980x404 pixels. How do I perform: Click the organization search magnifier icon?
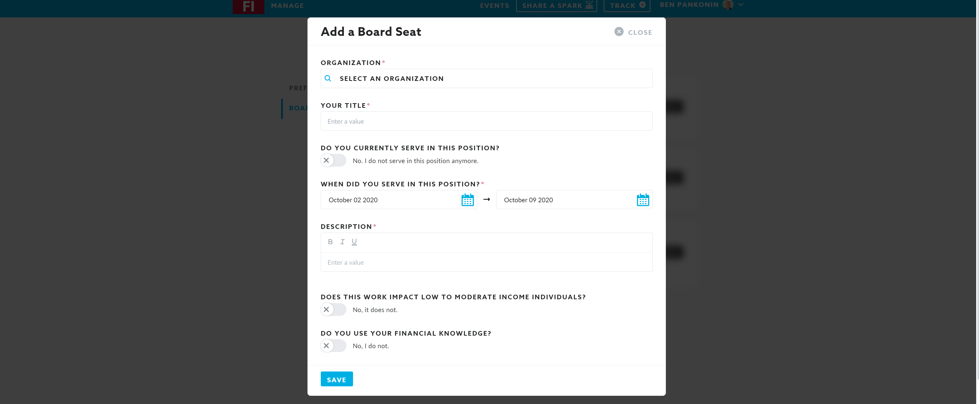point(328,78)
